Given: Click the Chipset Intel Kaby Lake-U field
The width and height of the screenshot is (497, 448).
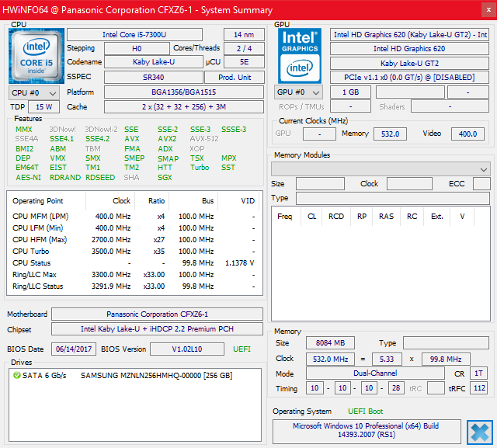Looking at the screenshot, I should coord(156,329).
